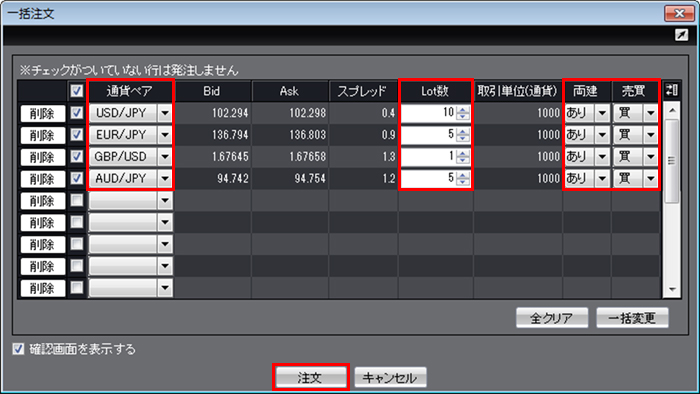Check the first empty row's checkbox
The image size is (700, 394).
77,200
